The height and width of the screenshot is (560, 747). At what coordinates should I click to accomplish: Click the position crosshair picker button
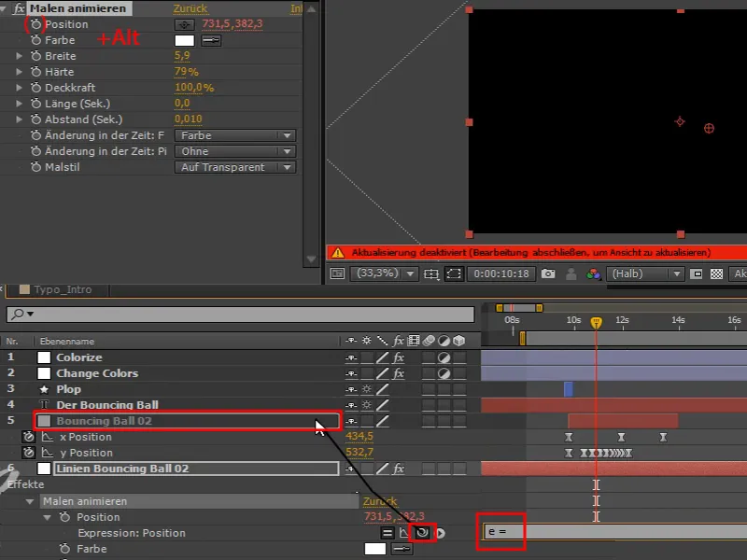pyautogui.click(x=184, y=24)
